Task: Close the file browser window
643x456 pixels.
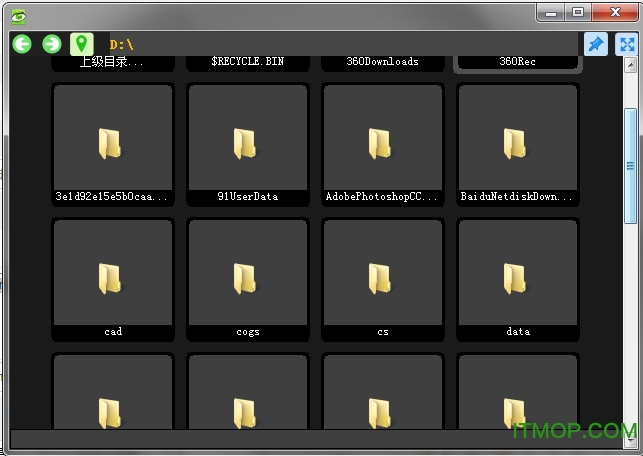Action: click(615, 13)
